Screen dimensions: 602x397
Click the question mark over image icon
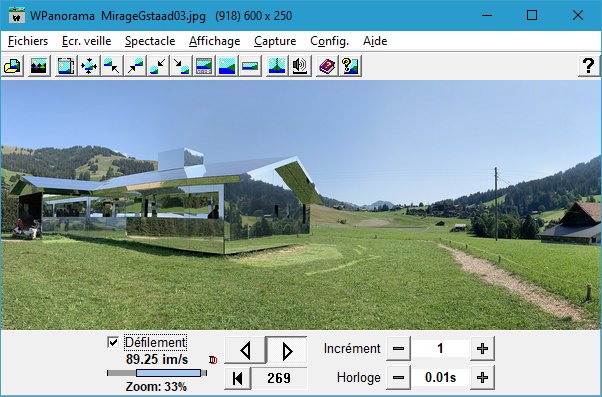[350, 66]
